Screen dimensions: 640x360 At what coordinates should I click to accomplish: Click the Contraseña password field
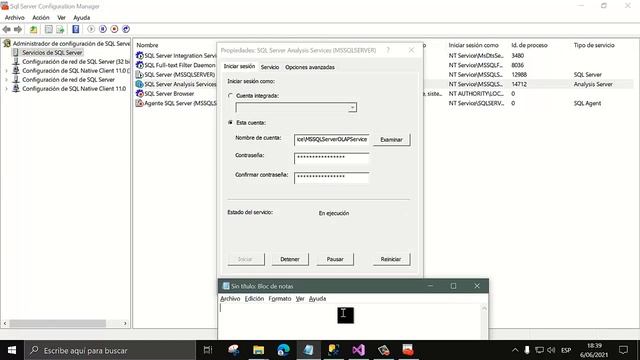[x=331, y=158]
